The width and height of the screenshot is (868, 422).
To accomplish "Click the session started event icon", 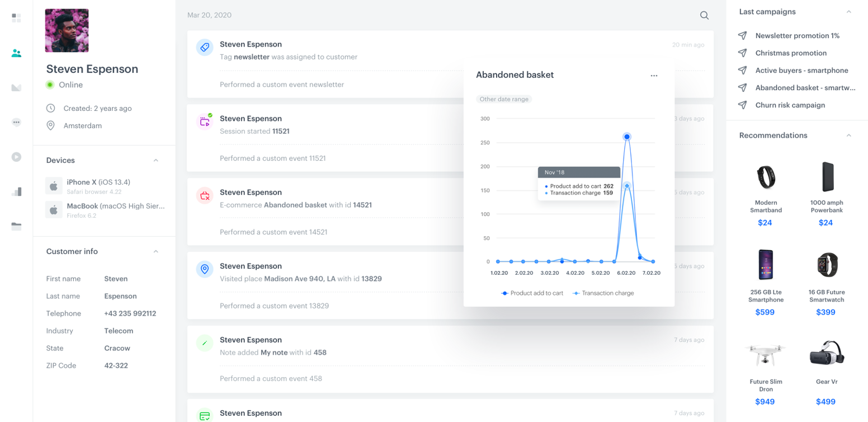I will coord(205,121).
